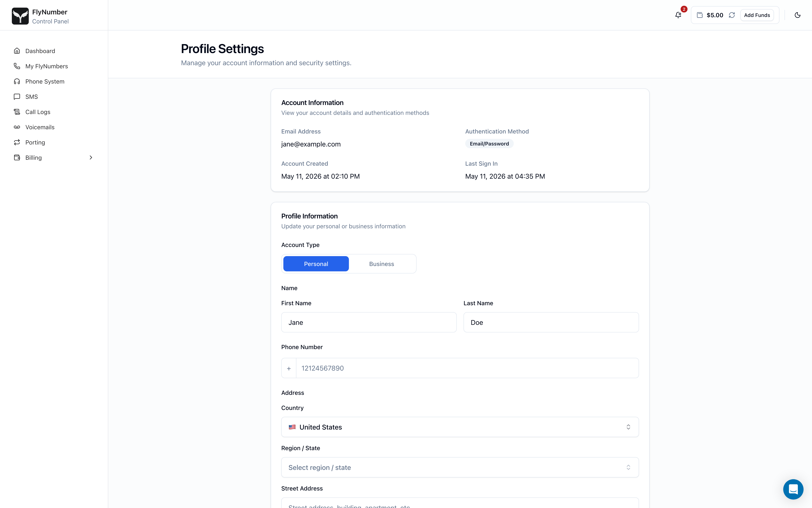The height and width of the screenshot is (508, 812).
Task: Toggle dark mode moon icon
Action: [798, 15]
